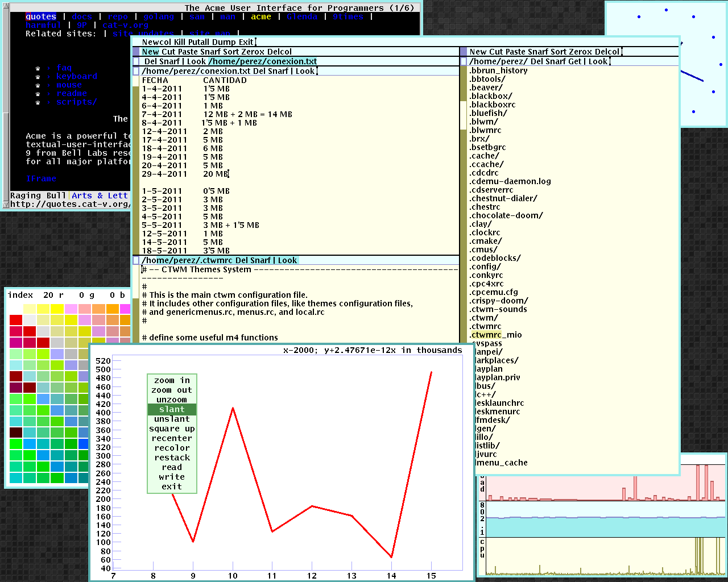Screen dimensions: 728x582
Task: Open the .cache/ directory listing
Action: click(x=484, y=156)
